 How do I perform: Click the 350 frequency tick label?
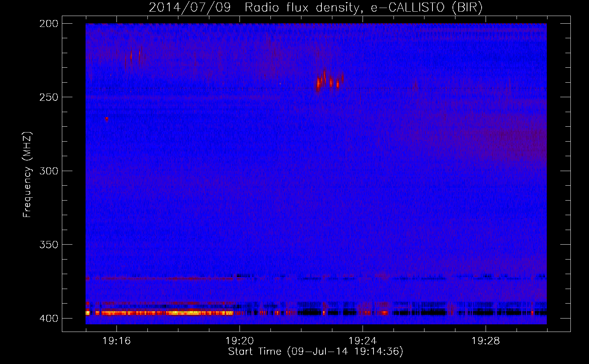(49, 245)
